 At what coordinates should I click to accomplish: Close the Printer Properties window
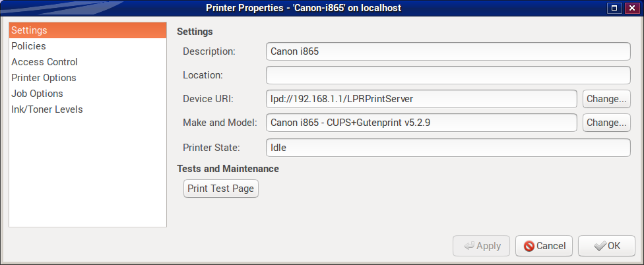point(631,8)
